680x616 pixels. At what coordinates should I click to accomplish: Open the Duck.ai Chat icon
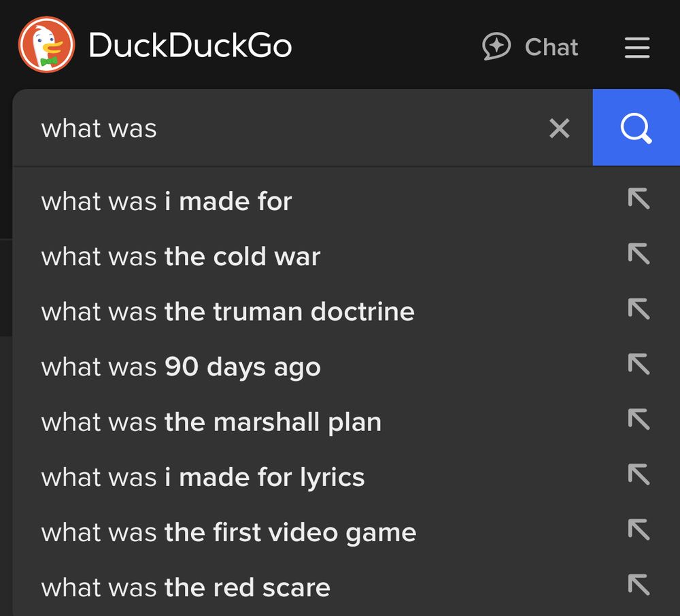click(496, 46)
